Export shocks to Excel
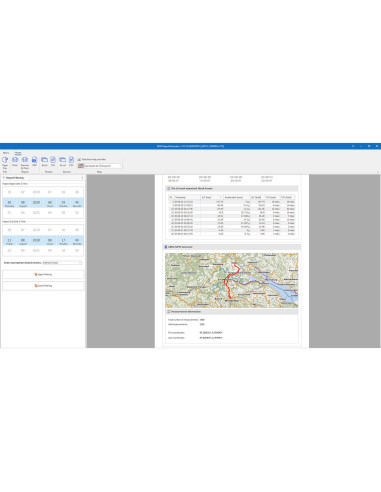381x492 pixels. tap(44, 162)
